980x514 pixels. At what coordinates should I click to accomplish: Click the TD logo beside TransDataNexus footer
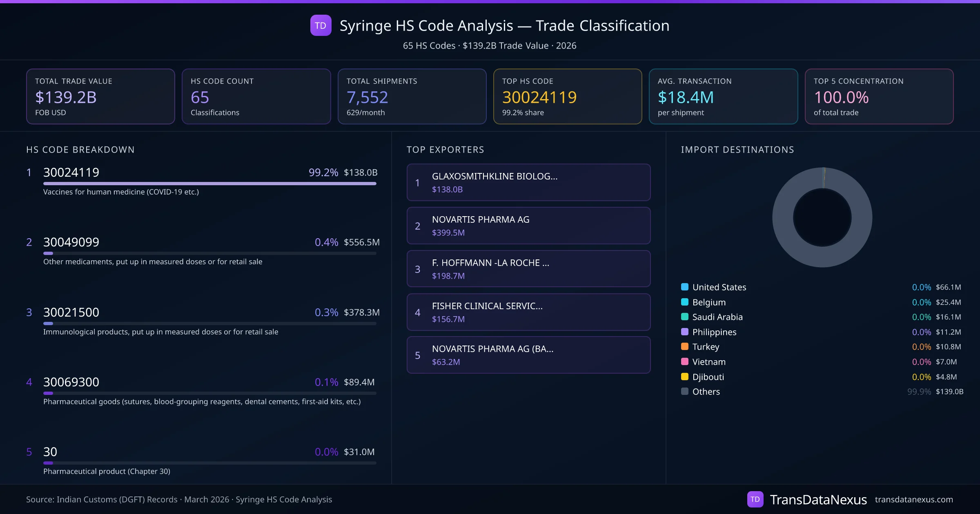tap(755, 499)
